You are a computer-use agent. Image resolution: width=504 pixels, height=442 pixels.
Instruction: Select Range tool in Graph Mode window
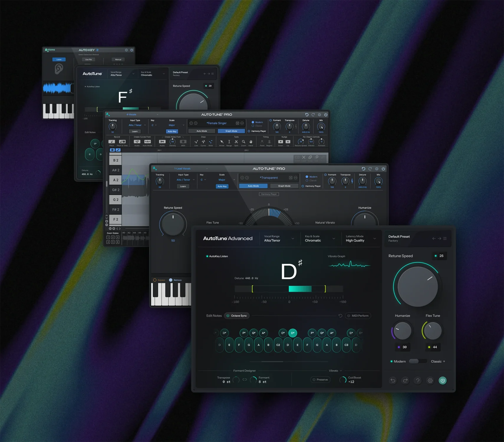coord(229,142)
